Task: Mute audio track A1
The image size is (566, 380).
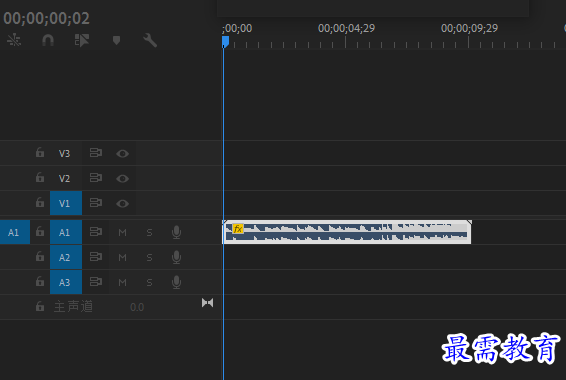Action: point(122,232)
